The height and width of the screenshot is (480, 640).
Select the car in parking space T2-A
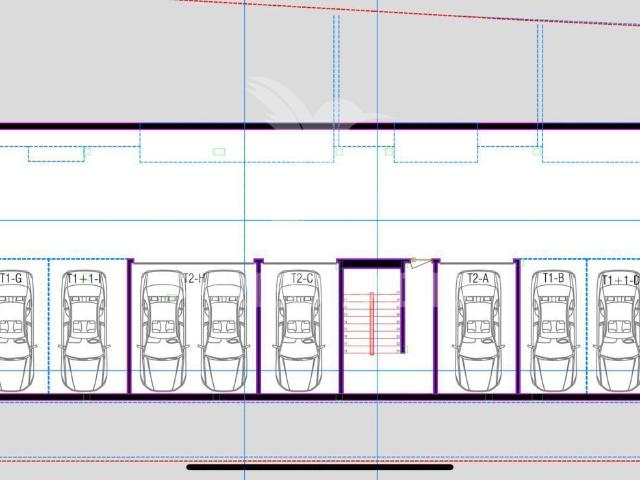pos(478,331)
